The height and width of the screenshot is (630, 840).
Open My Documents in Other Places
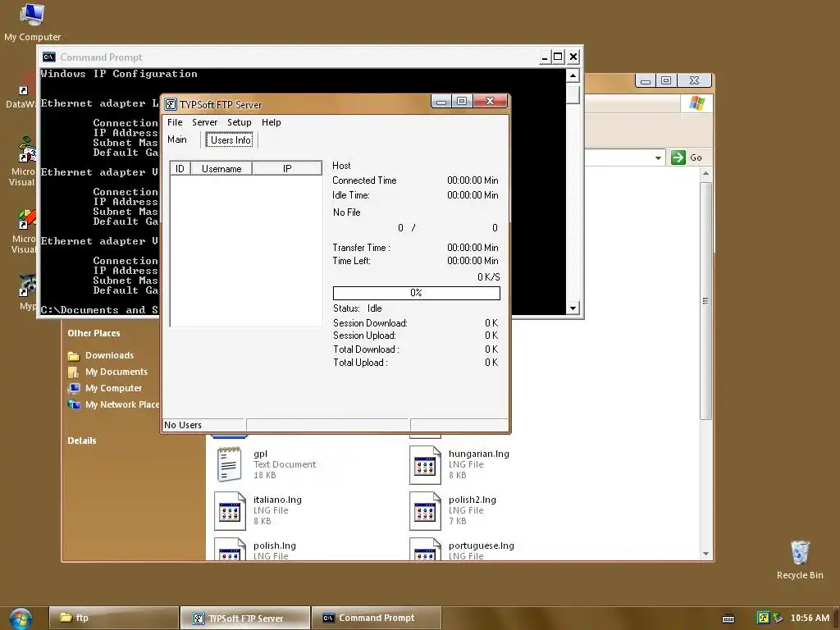116,372
